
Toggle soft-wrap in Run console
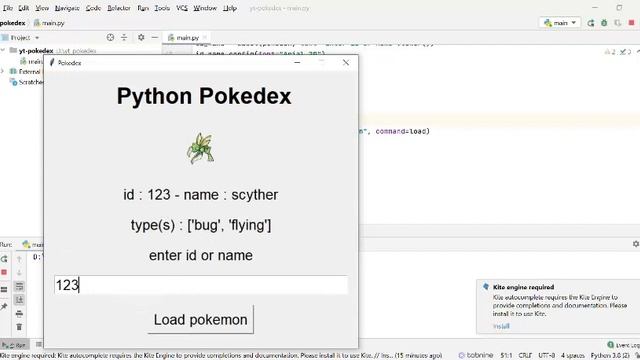tap(19, 286)
